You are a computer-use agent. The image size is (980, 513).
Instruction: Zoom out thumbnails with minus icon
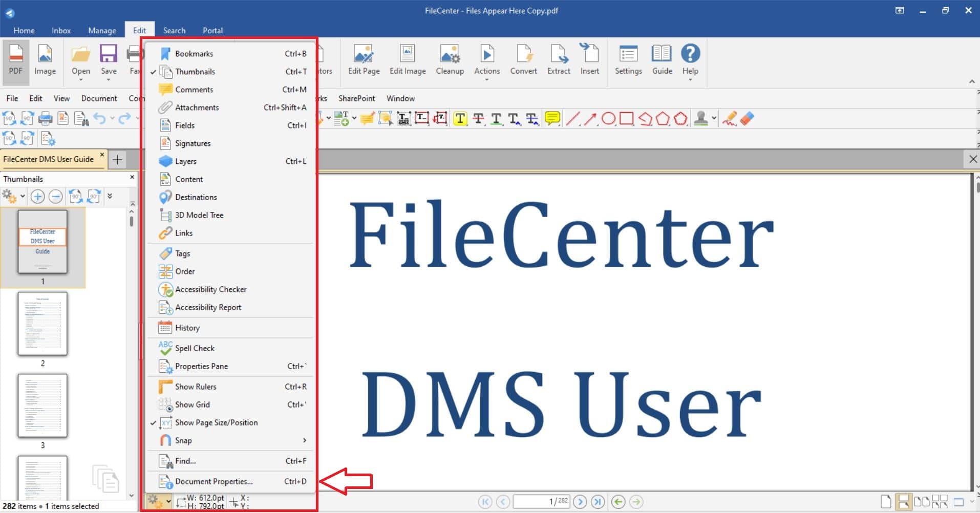[x=55, y=197]
